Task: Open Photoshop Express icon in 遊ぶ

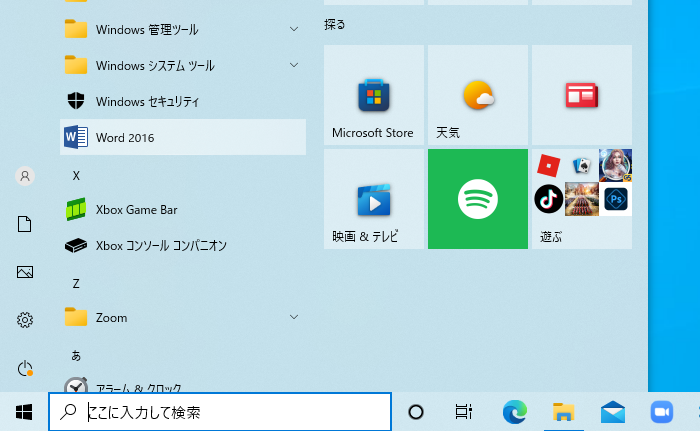Action: coord(616,199)
